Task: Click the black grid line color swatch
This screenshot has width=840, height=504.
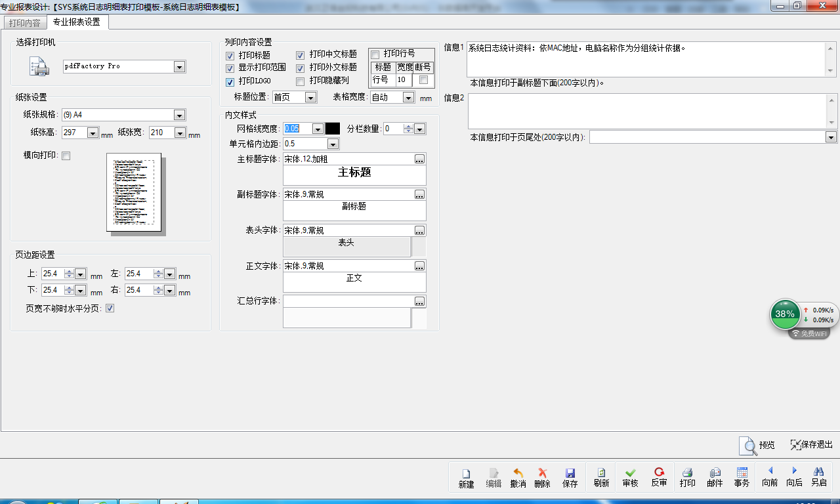Action: 333,129
